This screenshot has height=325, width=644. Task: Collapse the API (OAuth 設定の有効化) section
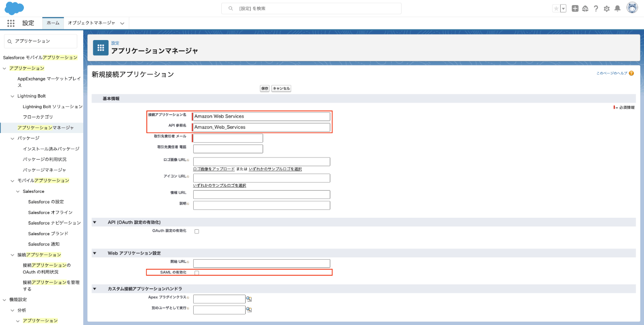pos(95,222)
